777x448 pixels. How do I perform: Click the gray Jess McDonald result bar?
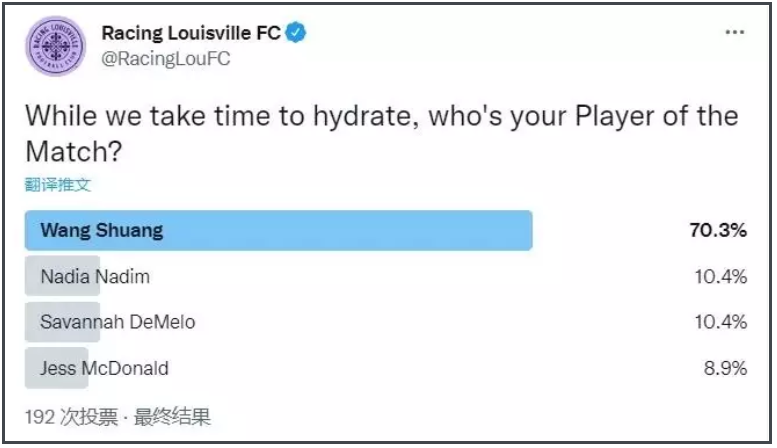pos(56,368)
